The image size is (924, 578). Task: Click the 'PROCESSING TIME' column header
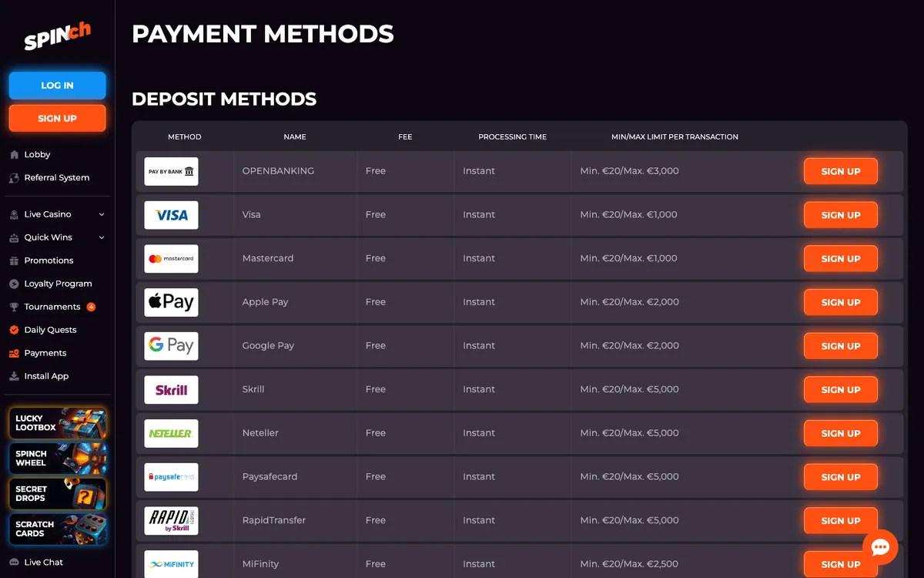point(512,137)
